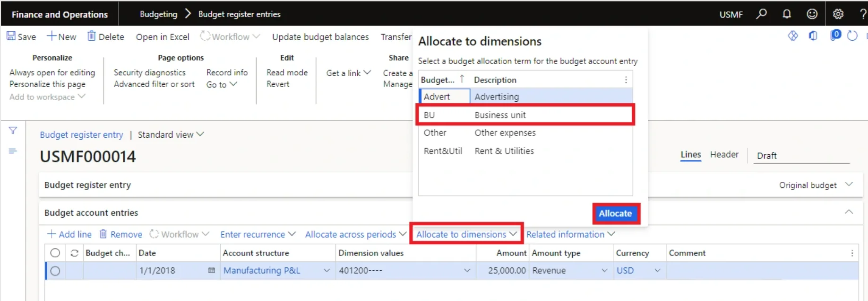Click the Add line plus icon
This screenshot has height=301, width=868.
click(52, 234)
